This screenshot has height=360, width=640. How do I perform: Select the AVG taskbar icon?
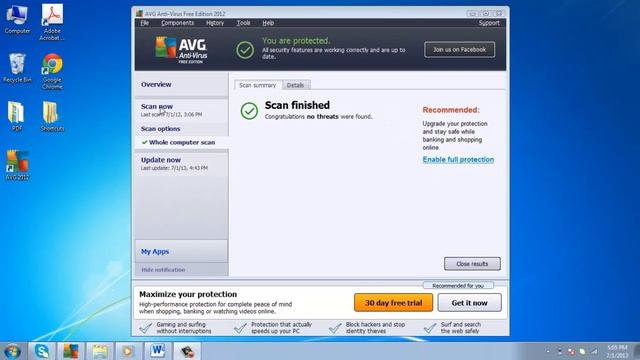click(71, 351)
